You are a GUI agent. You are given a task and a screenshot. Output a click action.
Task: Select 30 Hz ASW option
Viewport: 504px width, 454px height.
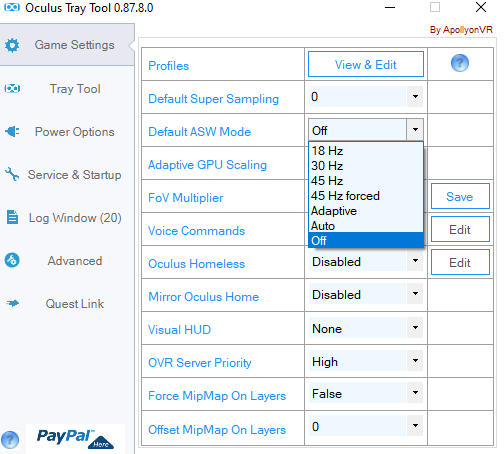[366, 166]
